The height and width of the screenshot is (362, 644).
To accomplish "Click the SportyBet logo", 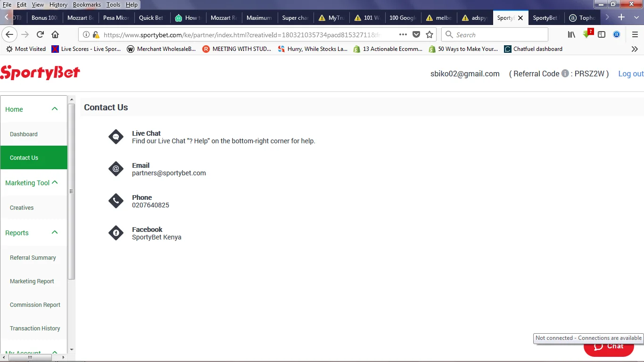I will click(x=40, y=73).
